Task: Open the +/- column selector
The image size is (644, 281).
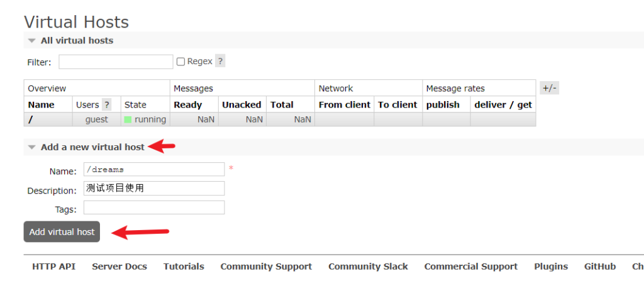Action: [549, 88]
